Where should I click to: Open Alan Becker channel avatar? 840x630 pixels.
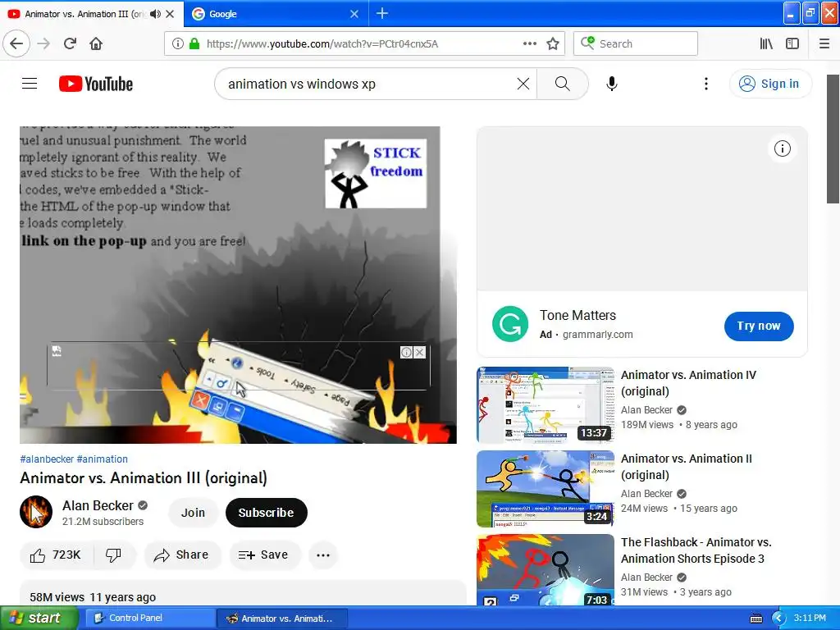pyautogui.click(x=36, y=512)
